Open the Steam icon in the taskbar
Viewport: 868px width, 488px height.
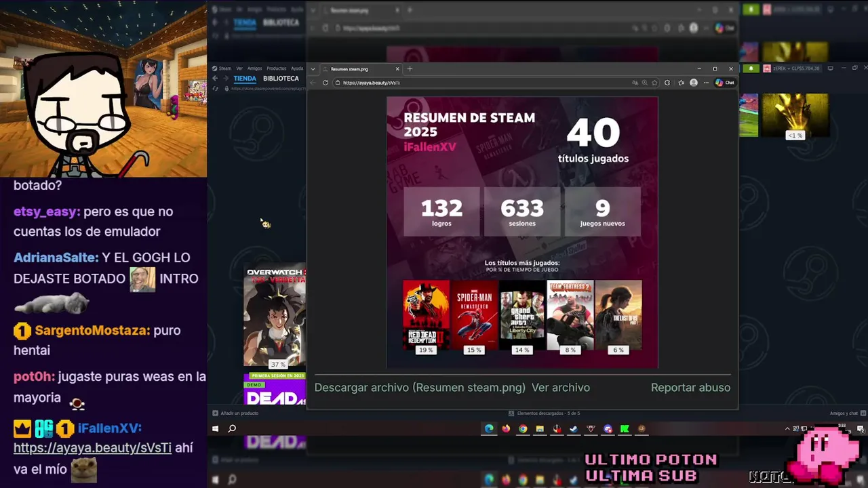pos(574,428)
